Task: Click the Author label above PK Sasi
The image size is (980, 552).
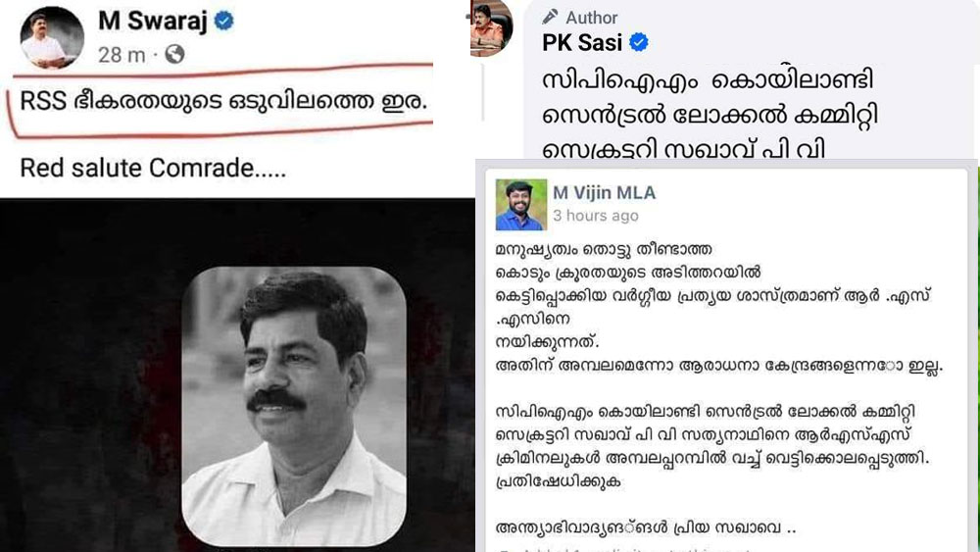Action: click(591, 18)
